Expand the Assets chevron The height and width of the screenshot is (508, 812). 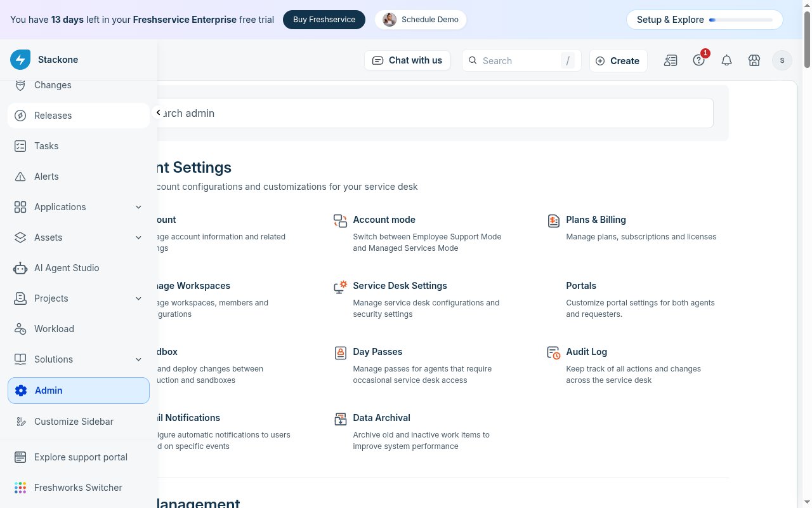coord(138,237)
